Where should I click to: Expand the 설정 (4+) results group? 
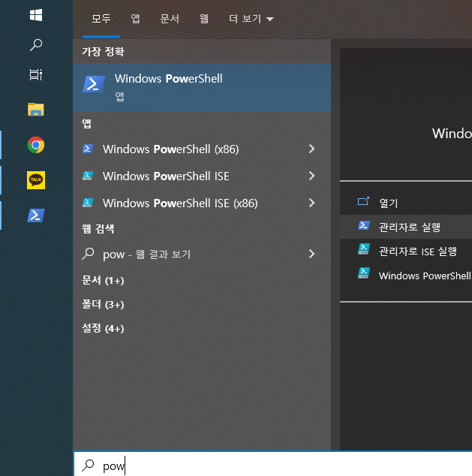point(103,328)
